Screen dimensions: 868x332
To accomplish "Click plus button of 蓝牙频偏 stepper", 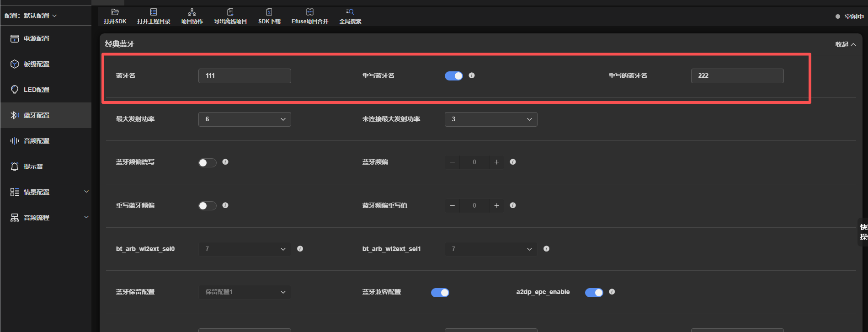I will (496, 162).
